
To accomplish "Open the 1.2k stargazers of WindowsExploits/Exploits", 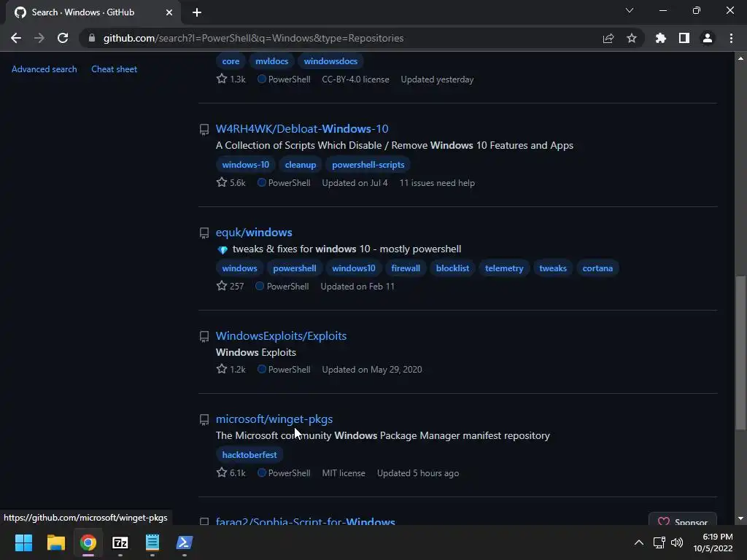I will pyautogui.click(x=231, y=370).
